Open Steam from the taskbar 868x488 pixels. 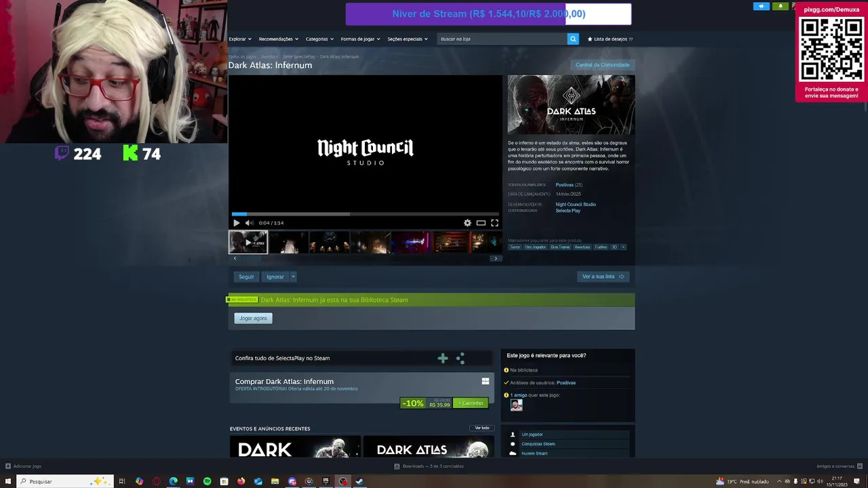(359, 481)
